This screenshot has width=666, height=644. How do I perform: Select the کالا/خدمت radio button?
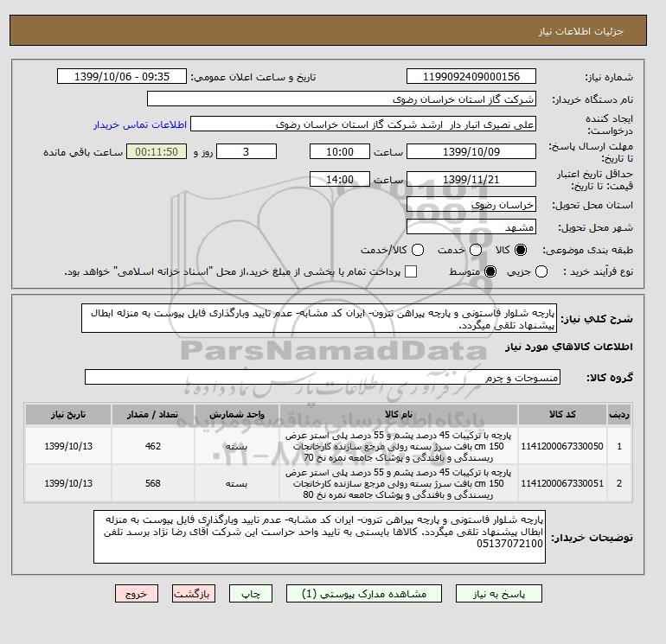pos(418,250)
